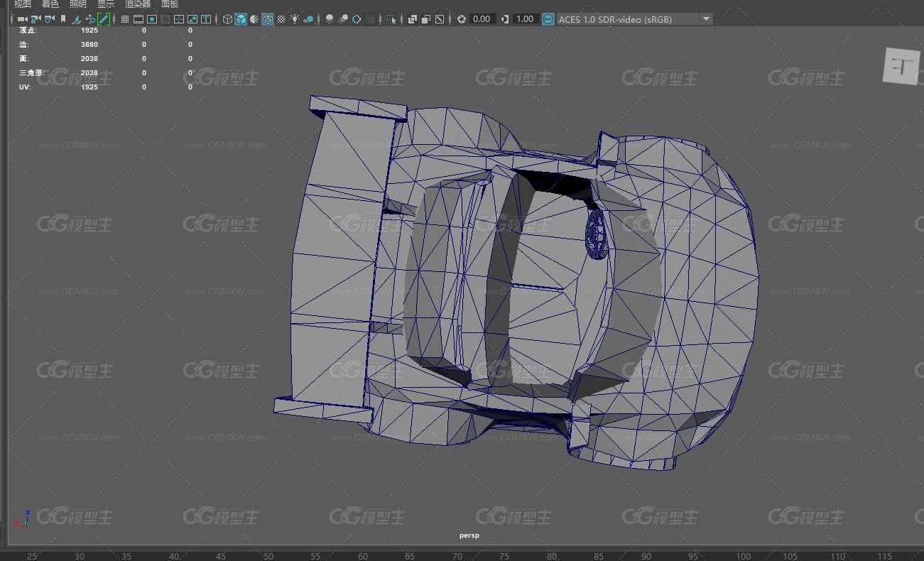Toggle the Field Chart icon

pos(179,19)
